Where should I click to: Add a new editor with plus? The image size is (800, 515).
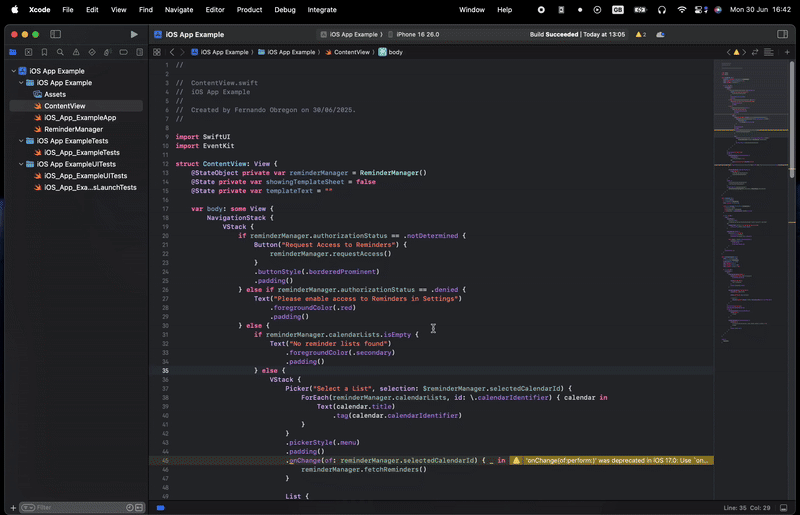point(787,52)
